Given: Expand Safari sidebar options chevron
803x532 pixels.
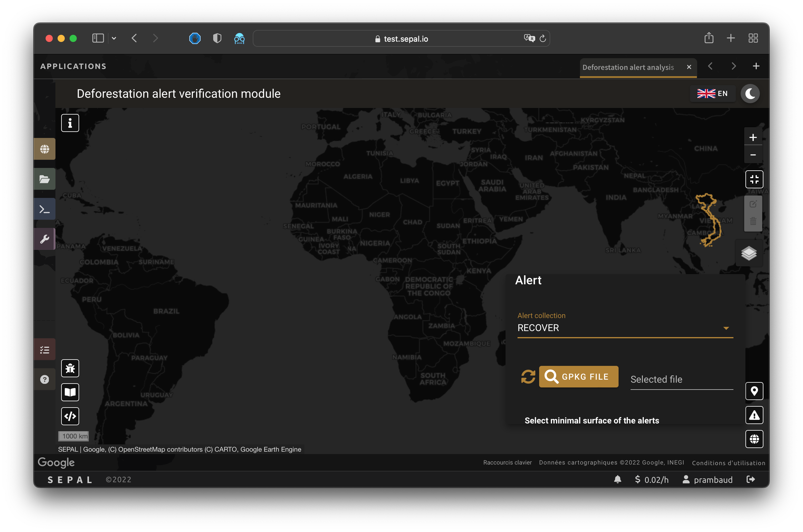Looking at the screenshot, I should click(x=114, y=38).
